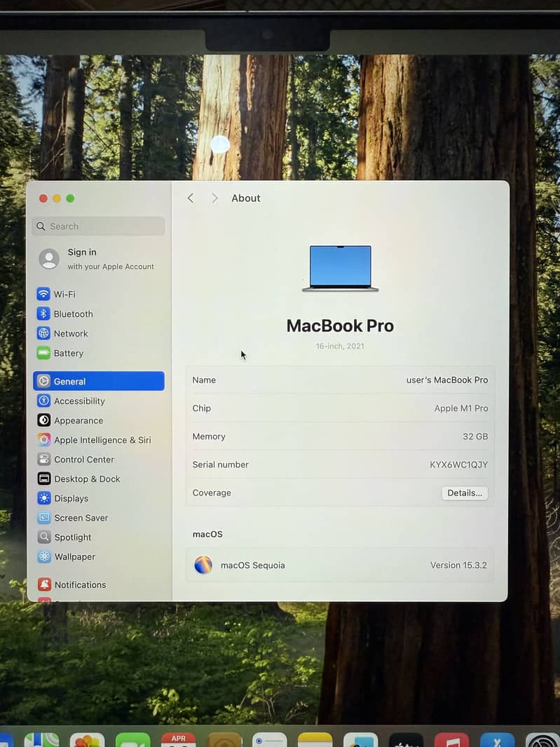Click the Version 15.3.2 text
This screenshot has height=747, width=560.
pyautogui.click(x=458, y=565)
